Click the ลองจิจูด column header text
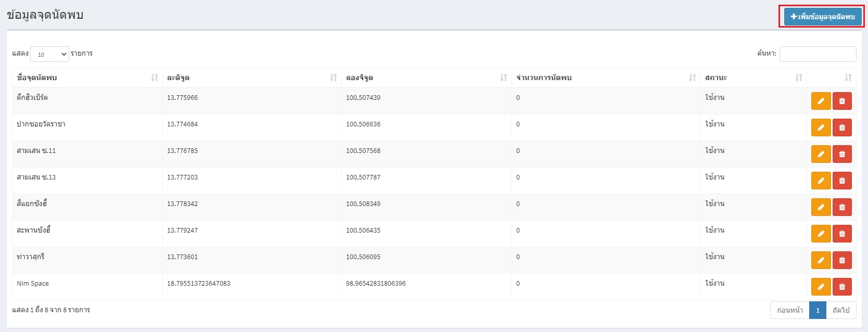868x332 pixels. (359, 78)
